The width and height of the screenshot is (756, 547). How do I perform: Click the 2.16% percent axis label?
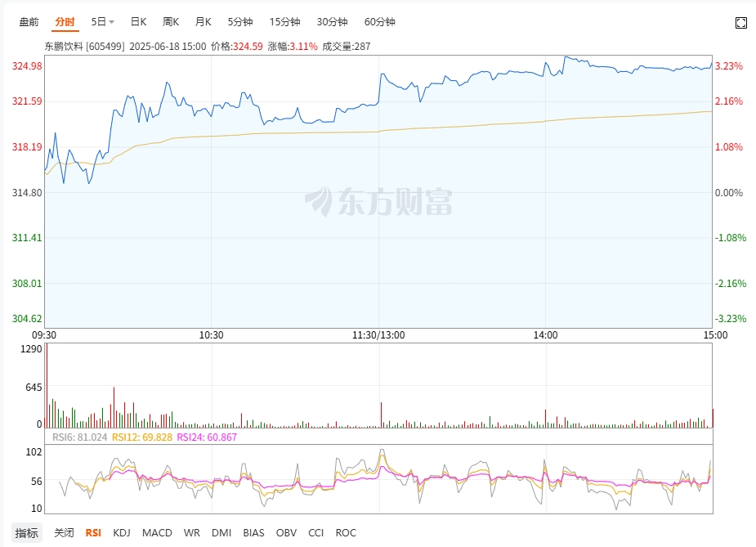pyautogui.click(x=728, y=101)
